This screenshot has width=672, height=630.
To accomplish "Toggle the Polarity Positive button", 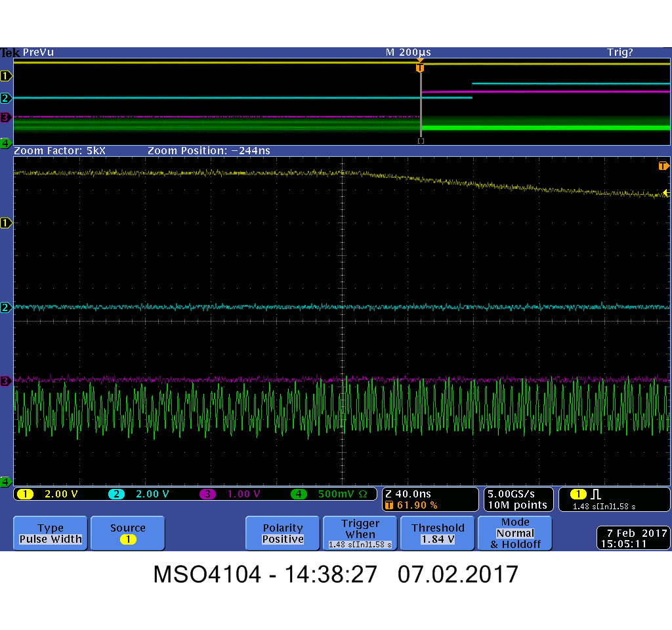I will coord(283,533).
